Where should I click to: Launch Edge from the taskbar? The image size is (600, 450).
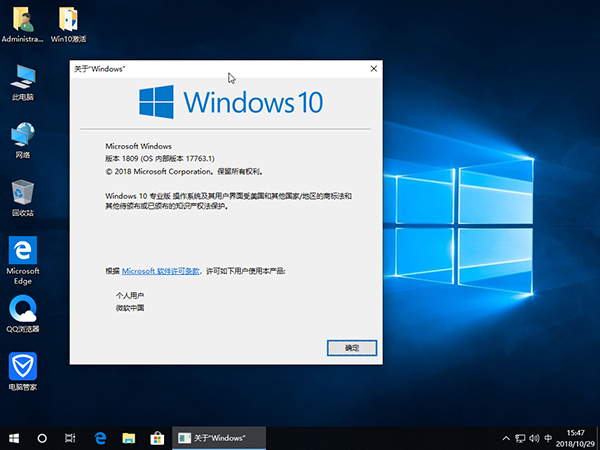point(100,438)
